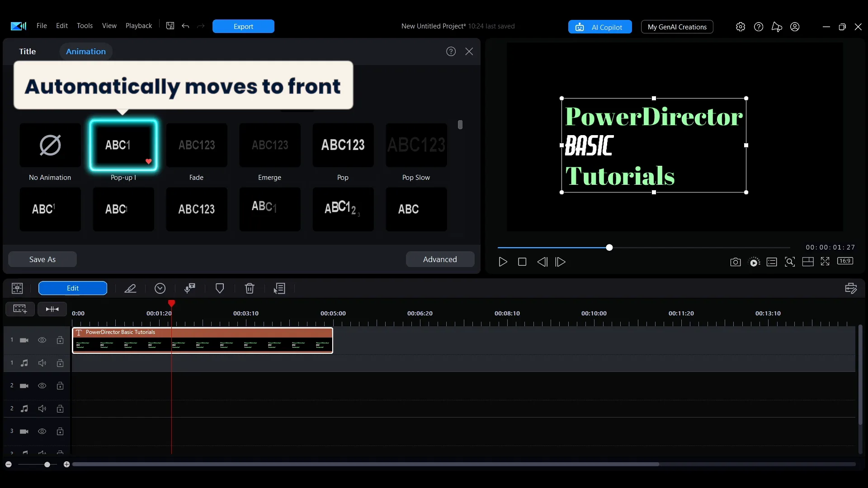Launch AI Copilot
The image size is (868, 488).
pyautogui.click(x=600, y=27)
